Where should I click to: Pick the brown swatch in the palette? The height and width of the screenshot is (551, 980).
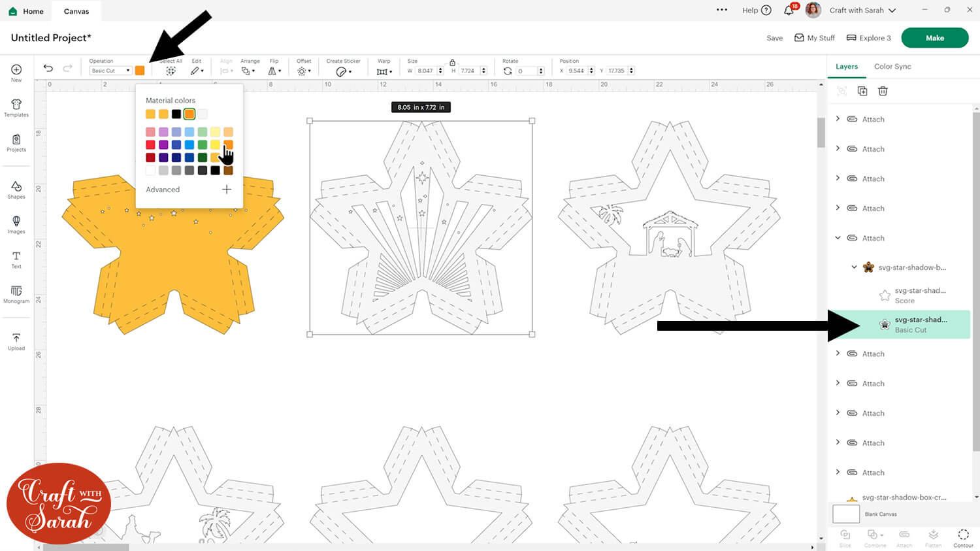coord(228,171)
